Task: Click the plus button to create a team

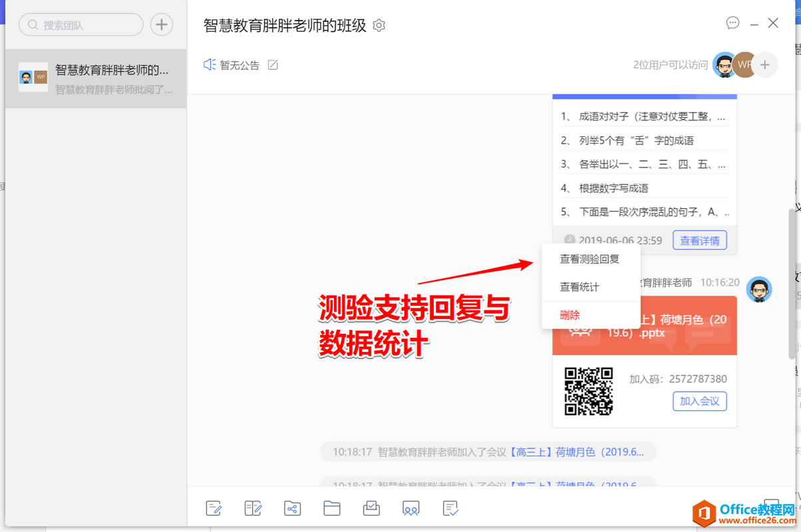Action: click(161, 25)
